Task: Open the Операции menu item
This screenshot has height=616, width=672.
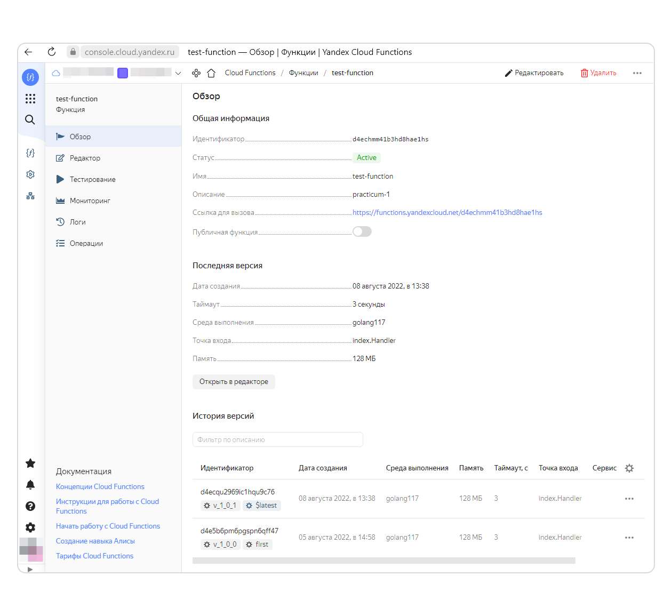Action: [x=113, y=243]
